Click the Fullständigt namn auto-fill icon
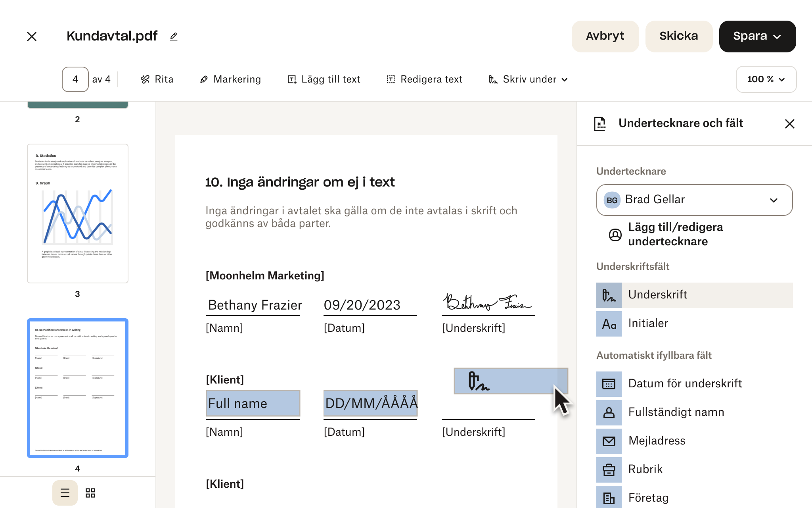This screenshot has height=508, width=812. [609, 412]
